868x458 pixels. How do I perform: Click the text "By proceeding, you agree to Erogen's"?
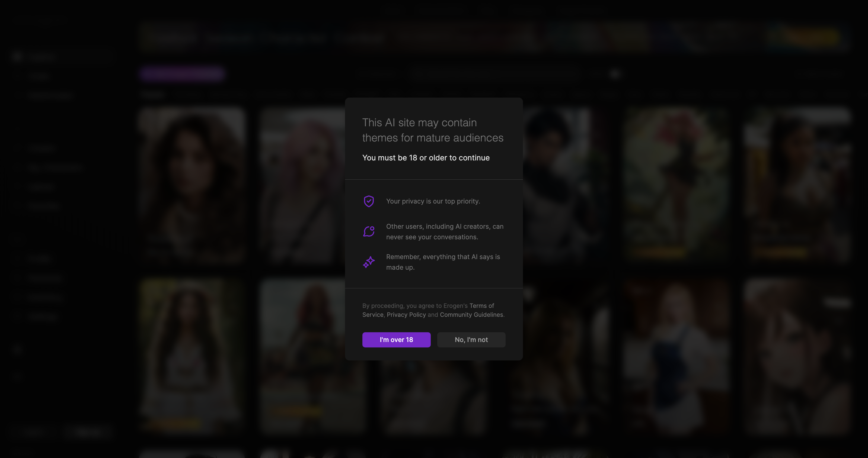(415, 305)
